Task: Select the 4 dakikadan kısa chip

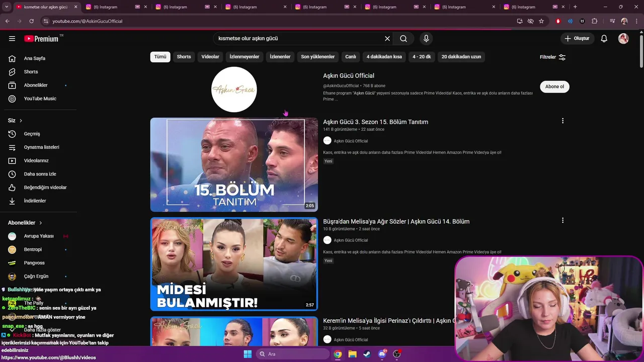Action: (x=384, y=57)
